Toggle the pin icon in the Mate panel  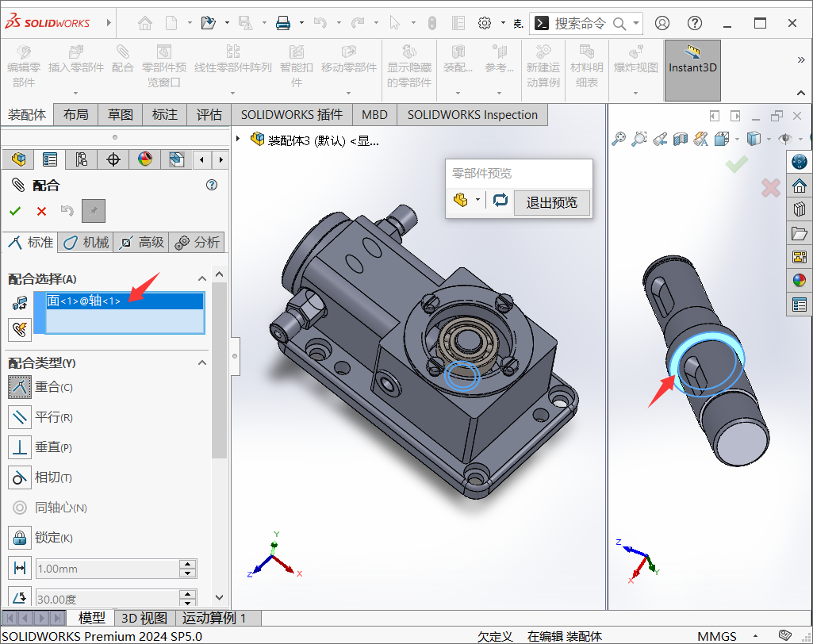click(92, 211)
